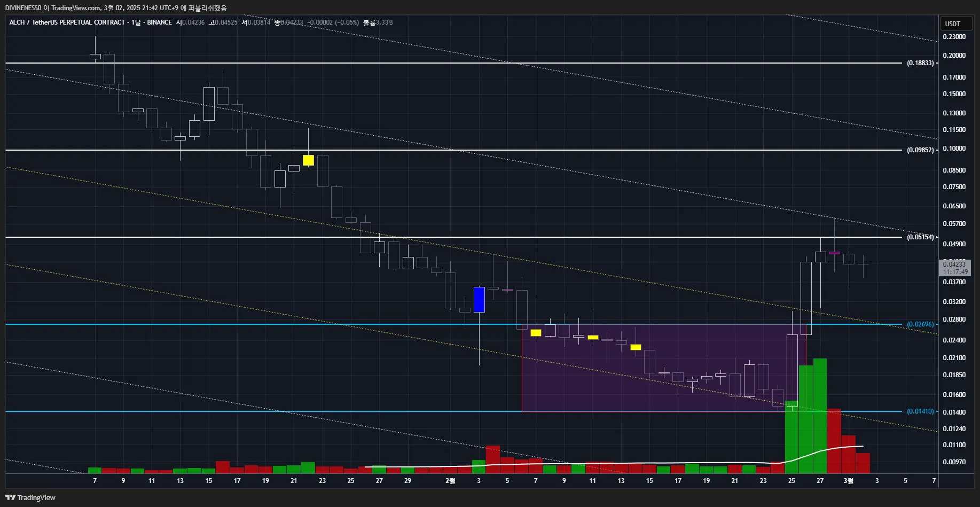
Task: Click the 0.01850 price axis label
Action: [x=954, y=375]
